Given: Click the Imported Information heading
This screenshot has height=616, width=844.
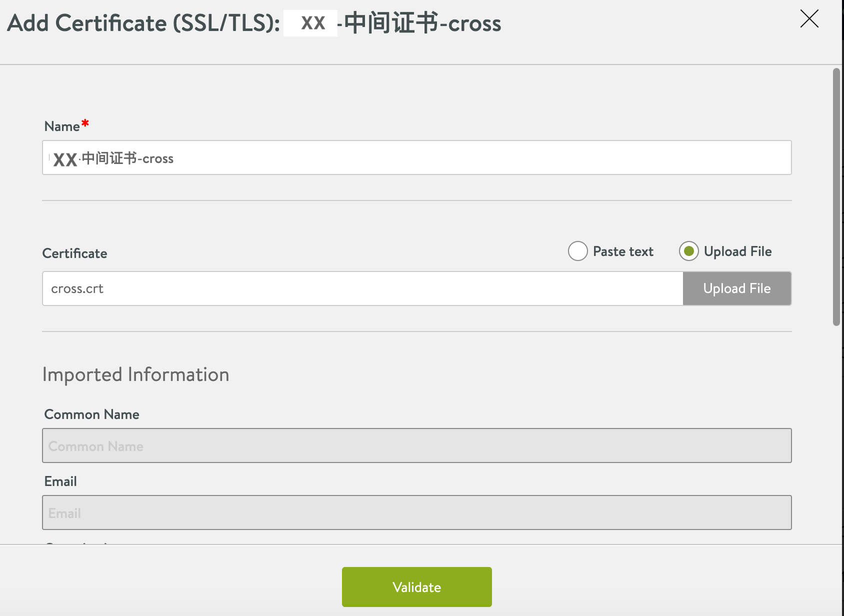Looking at the screenshot, I should tap(136, 374).
